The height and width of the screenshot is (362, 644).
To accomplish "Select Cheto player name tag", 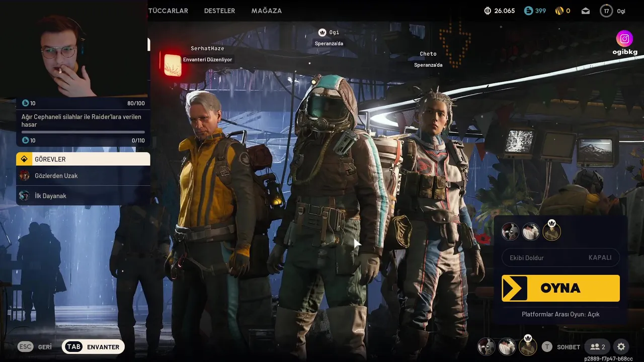I will point(428,54).
